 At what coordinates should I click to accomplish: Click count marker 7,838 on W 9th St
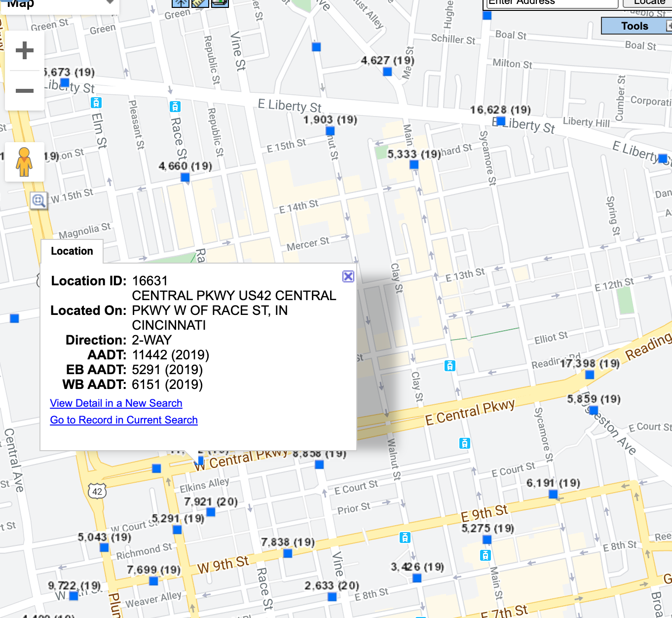(288, 553)
